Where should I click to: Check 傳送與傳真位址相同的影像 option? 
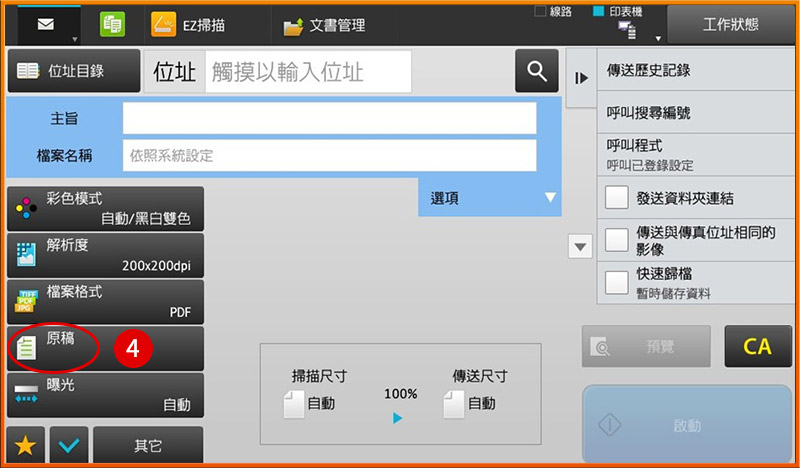[x=617, y=240]
